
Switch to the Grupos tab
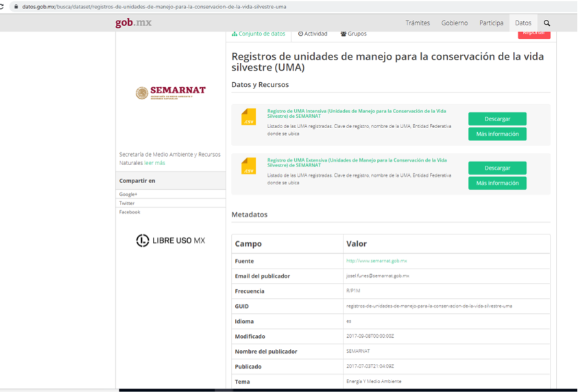[354, 34]
